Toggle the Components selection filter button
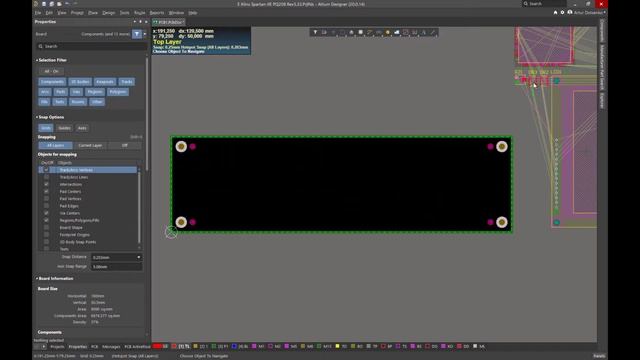The image size is (640, 360). (x=52, y=82)
